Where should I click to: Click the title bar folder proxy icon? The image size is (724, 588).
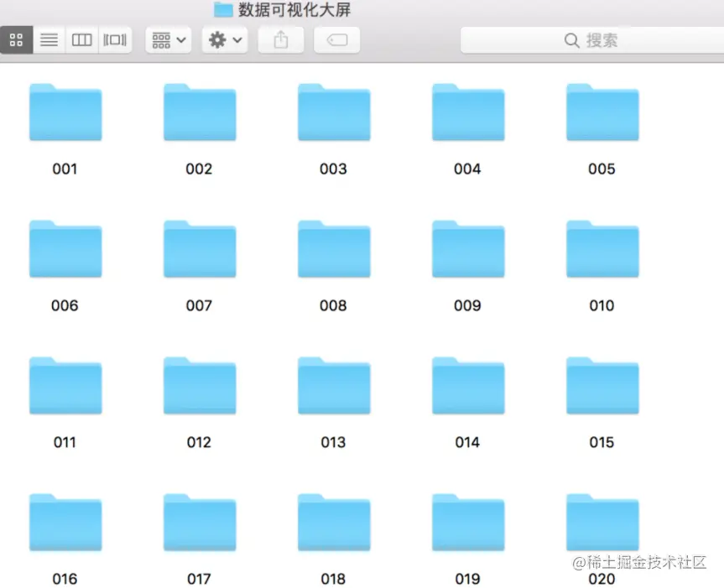click(x=223, y=9)
